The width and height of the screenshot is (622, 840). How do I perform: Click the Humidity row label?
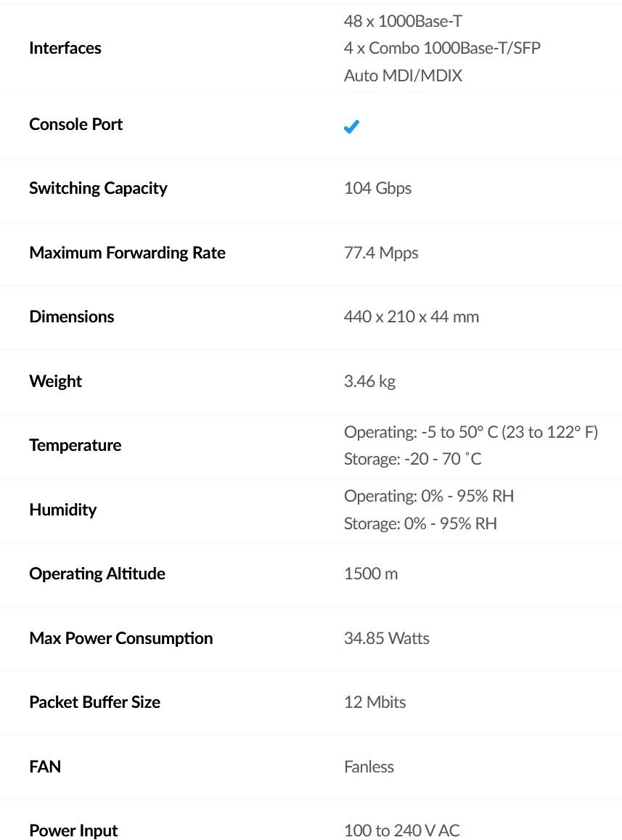click(x=63, y=510)
